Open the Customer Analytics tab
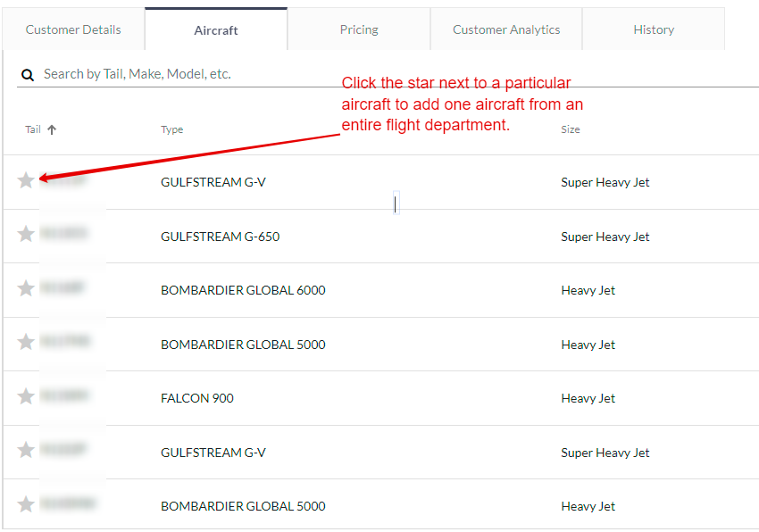This screenshot has height=532, width=759. click(506, 29)
